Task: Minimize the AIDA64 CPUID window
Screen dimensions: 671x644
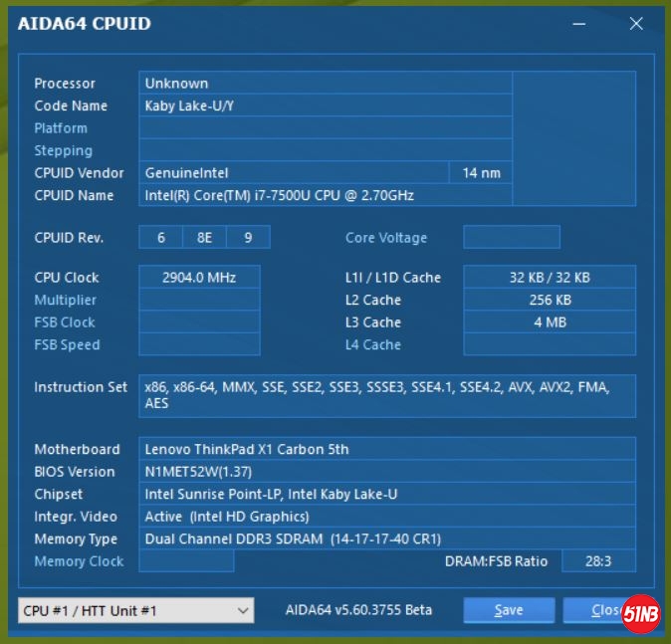Action: tap(581, 24)
